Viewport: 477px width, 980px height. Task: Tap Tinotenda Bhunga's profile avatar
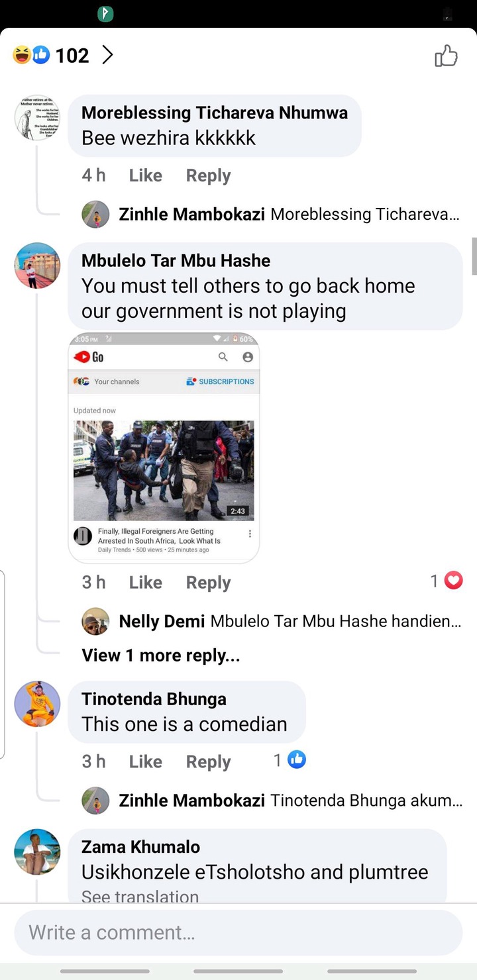pyautogui.click(x=37, y=704)
